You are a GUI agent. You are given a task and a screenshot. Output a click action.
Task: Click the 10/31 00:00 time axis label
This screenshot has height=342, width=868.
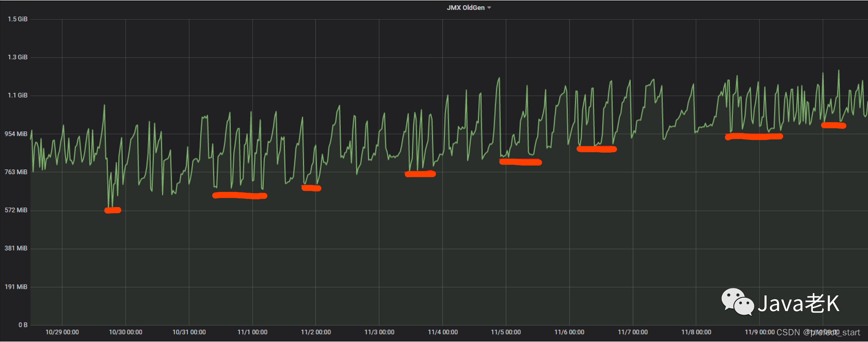(x=189, y=332)
